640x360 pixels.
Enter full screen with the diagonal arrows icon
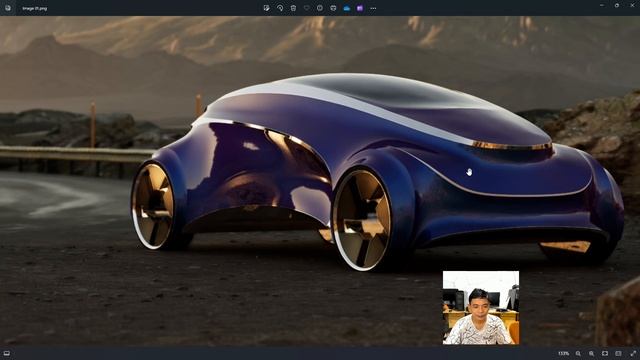click(x=633, y=353)
